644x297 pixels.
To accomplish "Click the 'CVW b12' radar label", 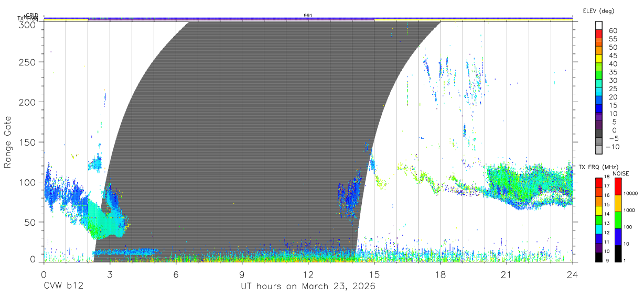I will (x=63, y=287).
